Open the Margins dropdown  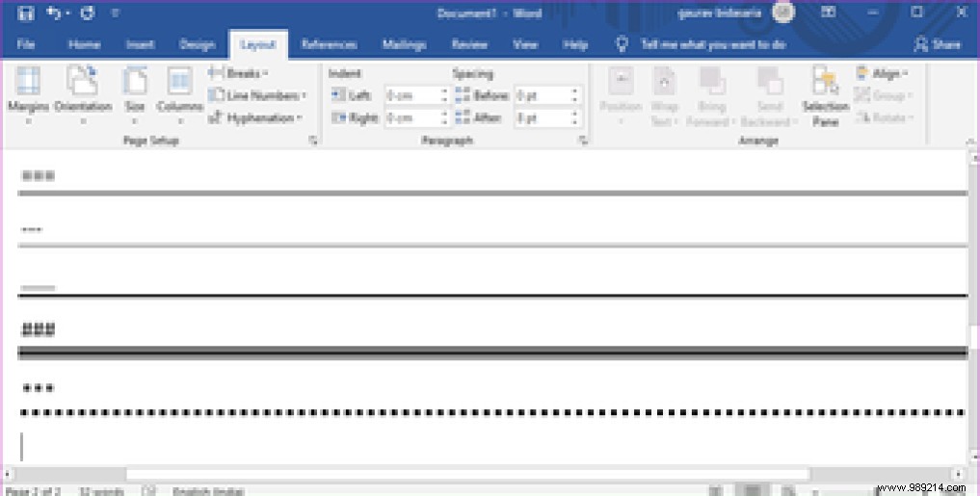[28, 95]
